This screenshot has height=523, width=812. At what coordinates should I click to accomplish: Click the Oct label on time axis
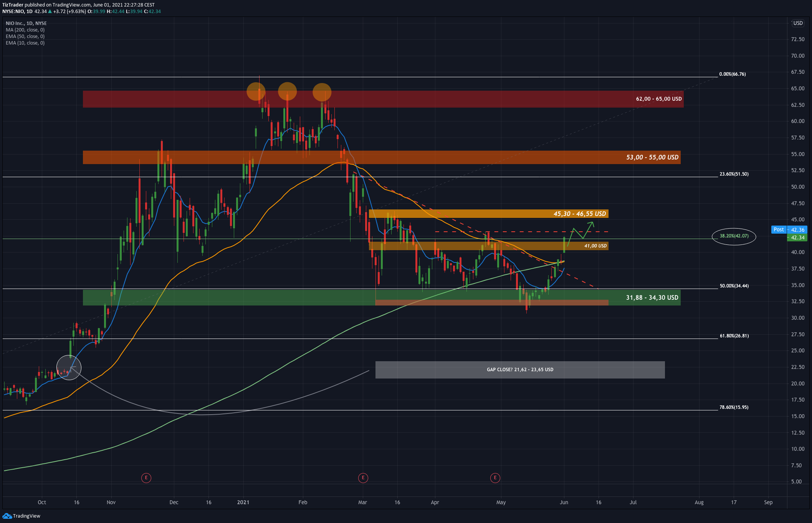[x=42, y=502]
